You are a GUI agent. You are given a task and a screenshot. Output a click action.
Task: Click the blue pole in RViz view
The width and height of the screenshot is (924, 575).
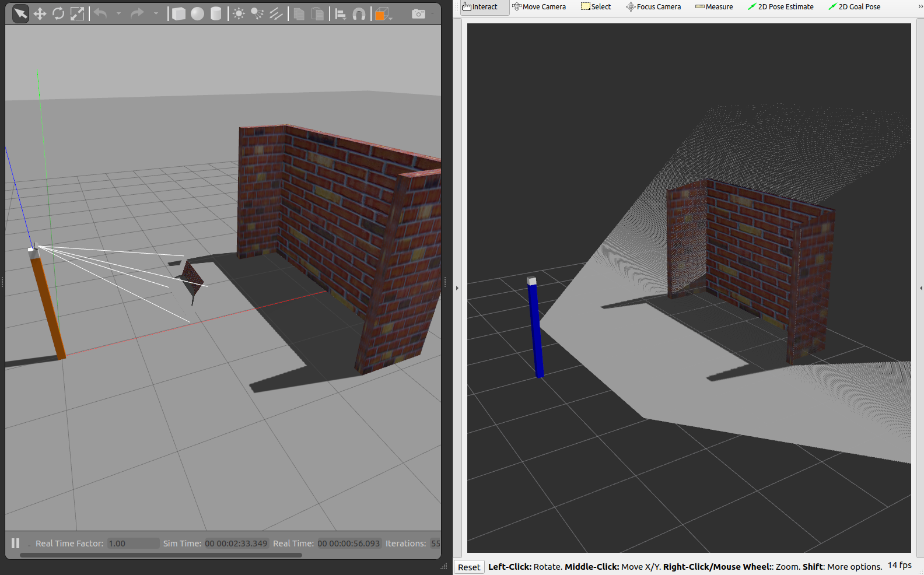coord(535,330)
